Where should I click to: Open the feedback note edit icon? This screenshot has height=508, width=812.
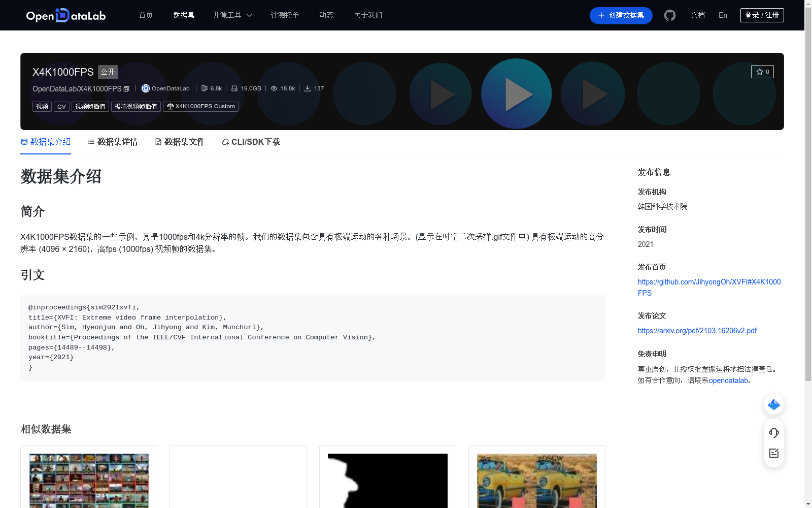tap(774, 453)
